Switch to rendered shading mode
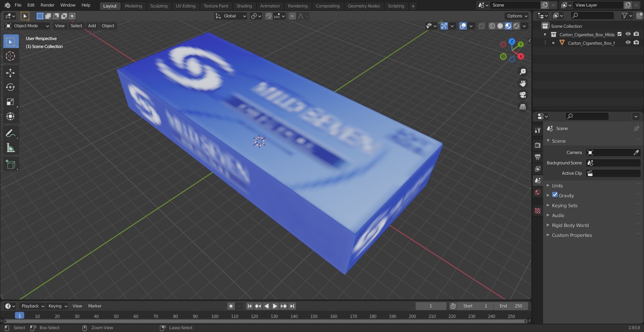The width and height of the screenshot is (644, 332). tap(516, 26)
